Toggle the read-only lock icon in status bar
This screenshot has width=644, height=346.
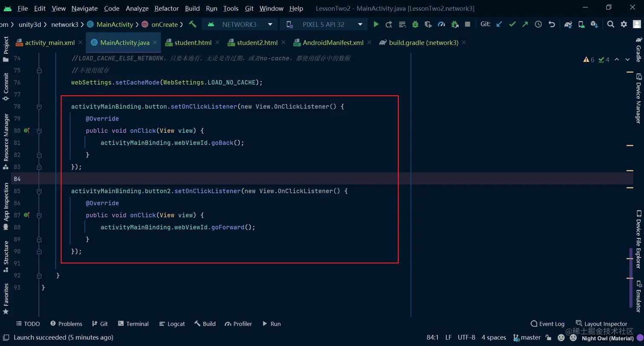[549, 337]
